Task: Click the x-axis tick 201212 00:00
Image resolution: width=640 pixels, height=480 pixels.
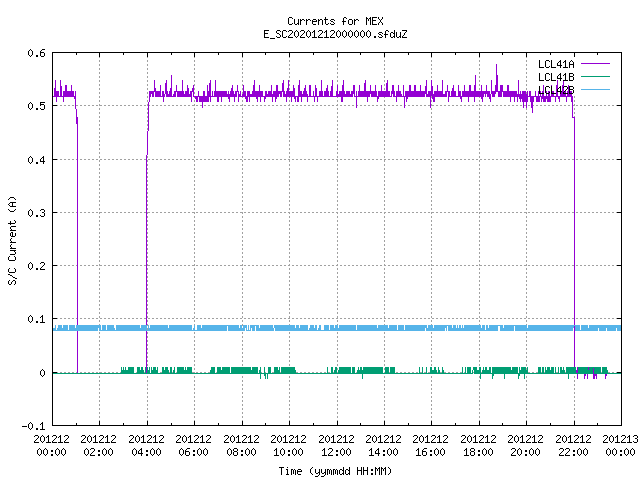Action: [x=51, y=445]
